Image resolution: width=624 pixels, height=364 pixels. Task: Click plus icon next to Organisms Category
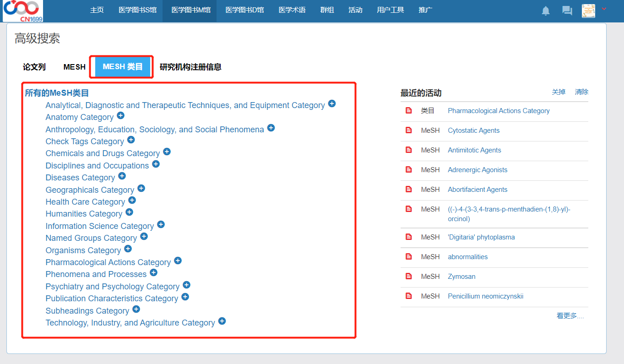pyautogui.click(x=128, y=249)
